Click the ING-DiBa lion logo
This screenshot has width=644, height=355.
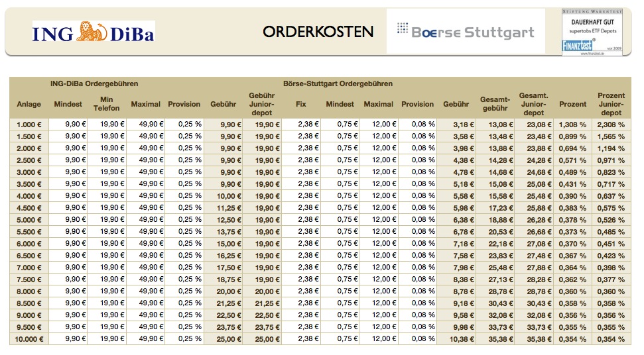point(94,32)
